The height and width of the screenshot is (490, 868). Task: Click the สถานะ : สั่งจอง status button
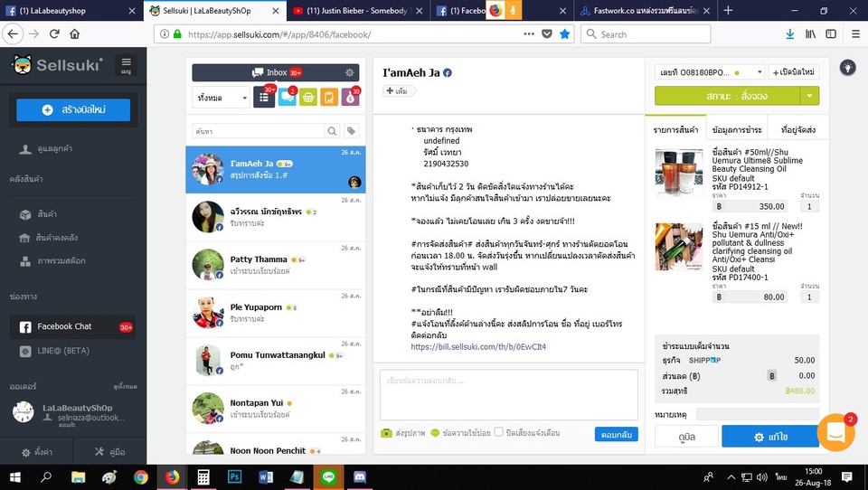point(727,96)
